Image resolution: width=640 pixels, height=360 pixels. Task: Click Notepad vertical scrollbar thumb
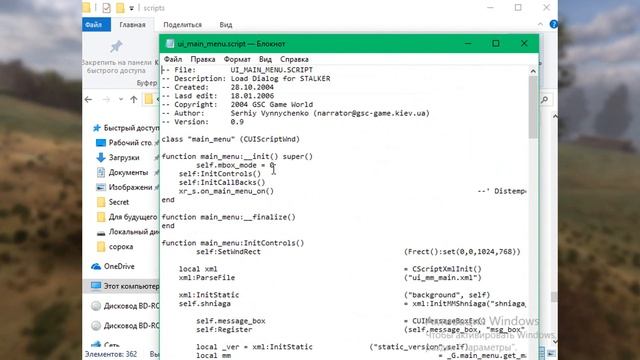(x=533, y=107)
